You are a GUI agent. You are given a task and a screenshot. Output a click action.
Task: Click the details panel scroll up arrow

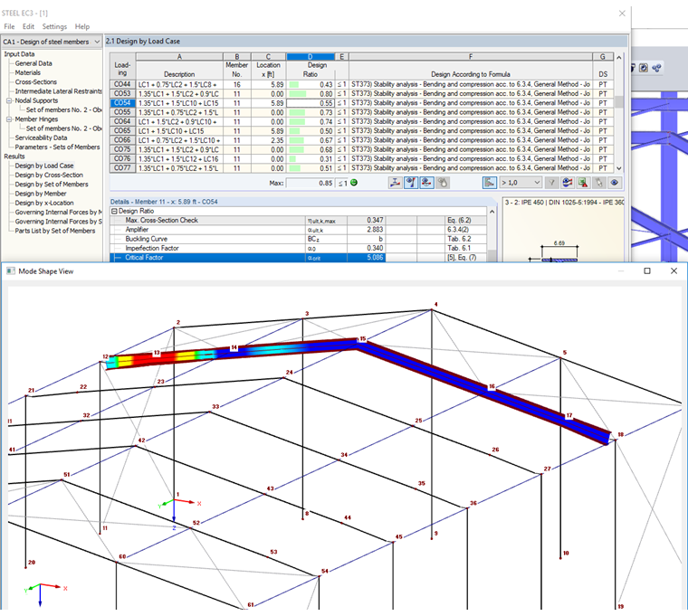(x=492, y=212)
